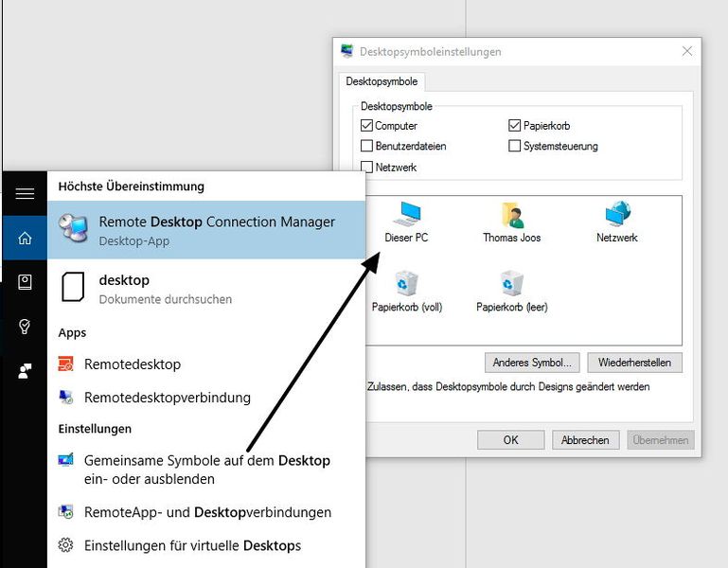Click the Anderes Symbol... button

click(x=532, y=363)
